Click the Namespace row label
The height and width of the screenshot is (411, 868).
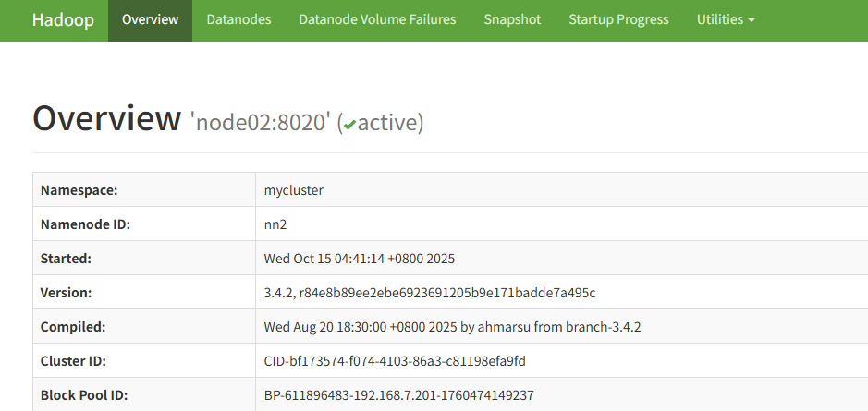pyautogui.click(x=79, y=190)
